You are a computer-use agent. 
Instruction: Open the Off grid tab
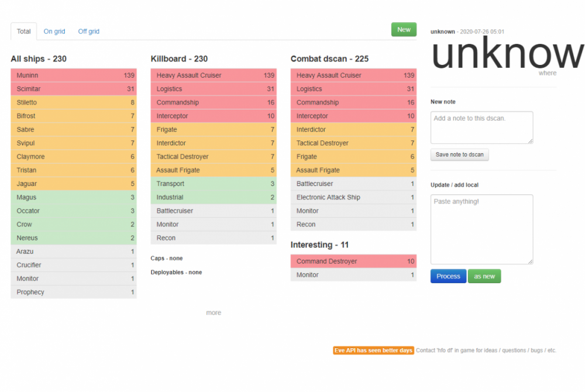89,32
